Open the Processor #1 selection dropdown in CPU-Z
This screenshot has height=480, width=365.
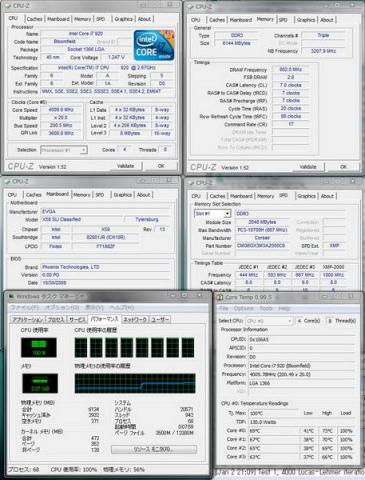tap(64, 150)
